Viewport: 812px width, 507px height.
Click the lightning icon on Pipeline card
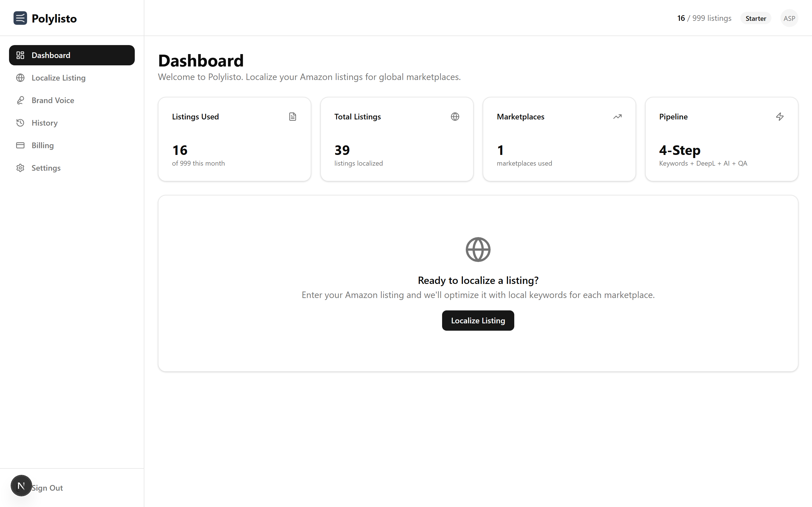click(780, 116)
